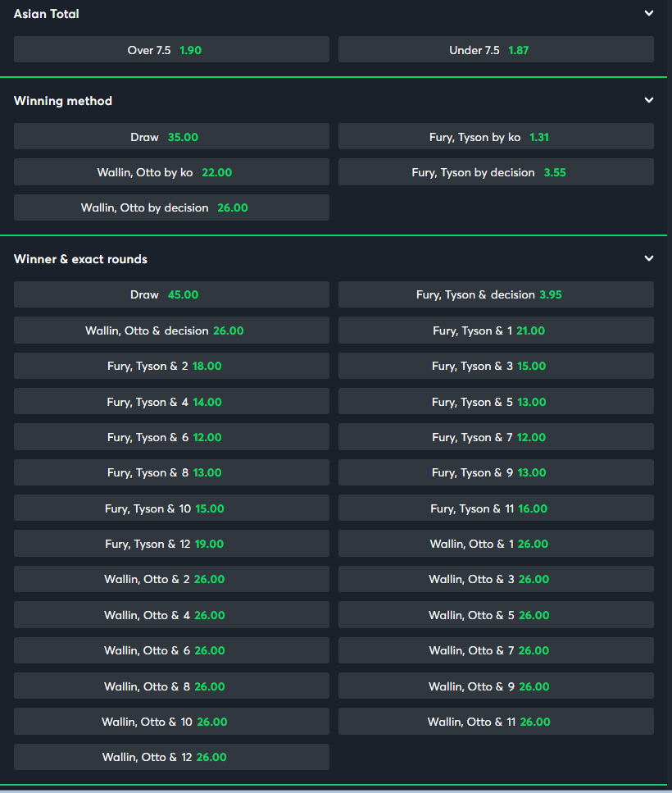The width and height of the screenshot is (672, 793).
Task: Select Fury, Tyson & 6 at 12.00
Action: [171, 437]
